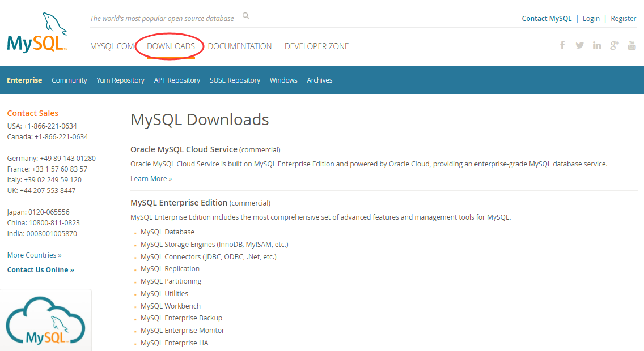Select the DOWNLOADS nav item
Viewport: 644px width, 351px height.
(x=171, y=46)
